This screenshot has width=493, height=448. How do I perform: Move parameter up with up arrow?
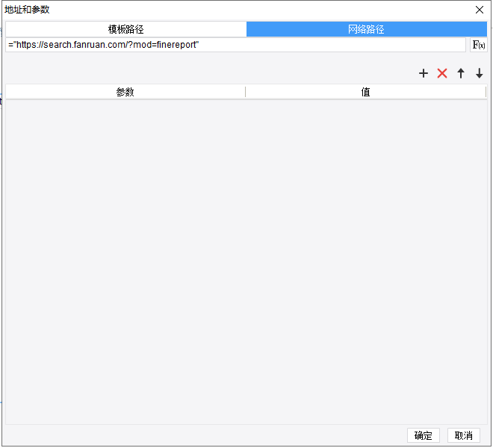(x=461, y=73)
